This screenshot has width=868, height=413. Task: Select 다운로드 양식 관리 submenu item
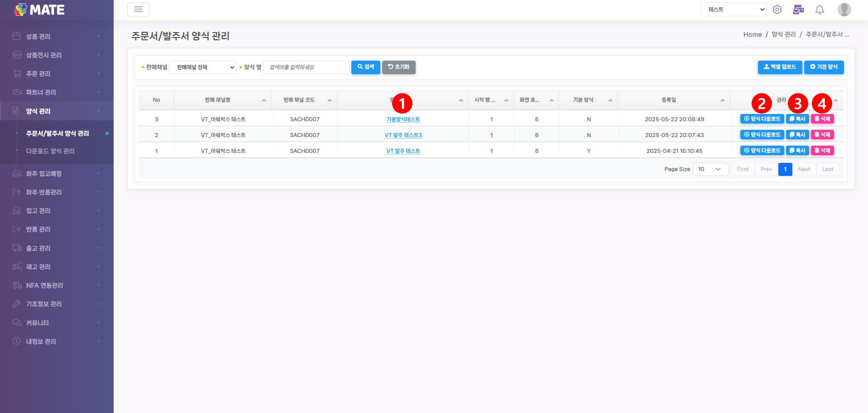[50, 151]
